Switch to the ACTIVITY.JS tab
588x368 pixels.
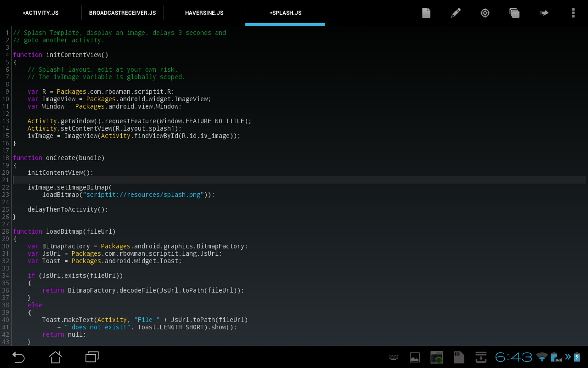coord(41,13)
